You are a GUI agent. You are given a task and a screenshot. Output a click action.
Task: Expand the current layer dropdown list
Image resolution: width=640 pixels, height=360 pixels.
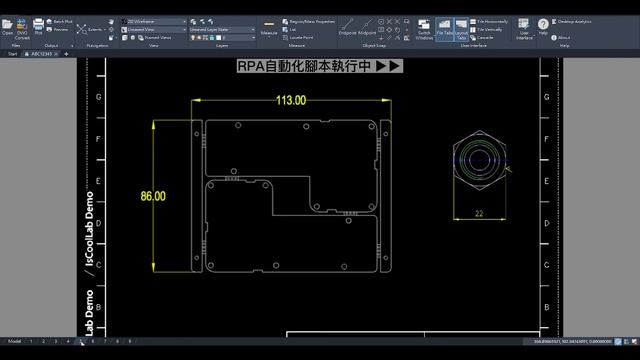click(253, 38)
